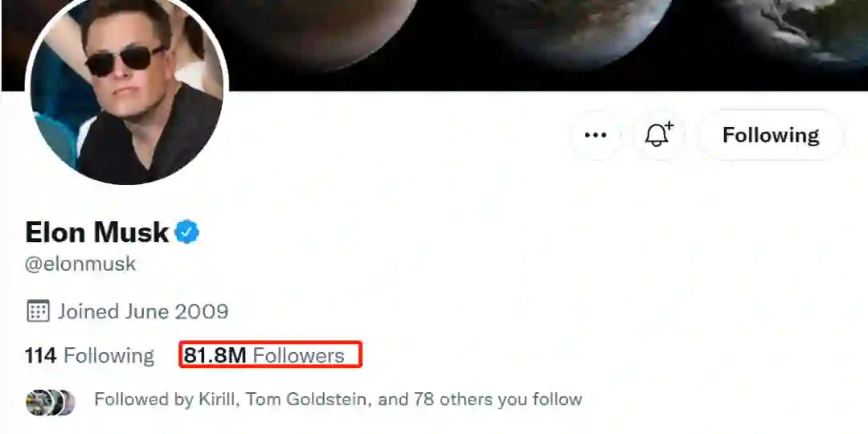Click the Joined June 2009 text
The image size is (868, 434).
point(143,312)
